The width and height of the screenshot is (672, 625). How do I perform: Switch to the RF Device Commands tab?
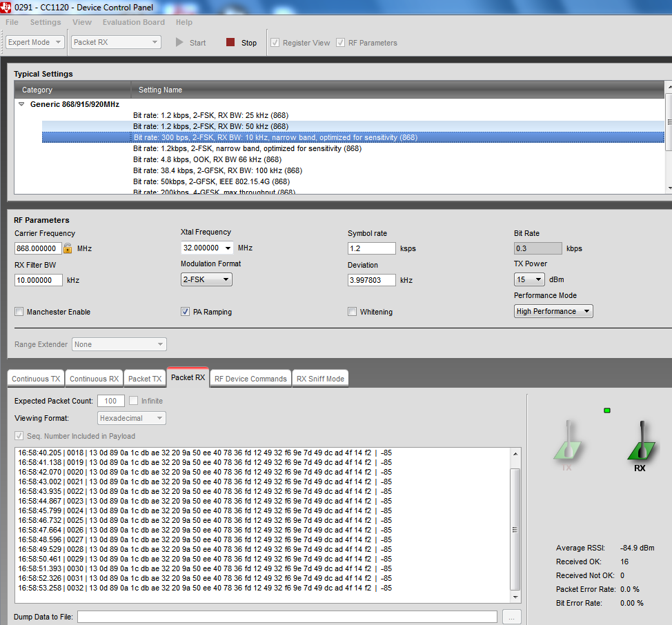pyautogui.click(x=250, y=379)
